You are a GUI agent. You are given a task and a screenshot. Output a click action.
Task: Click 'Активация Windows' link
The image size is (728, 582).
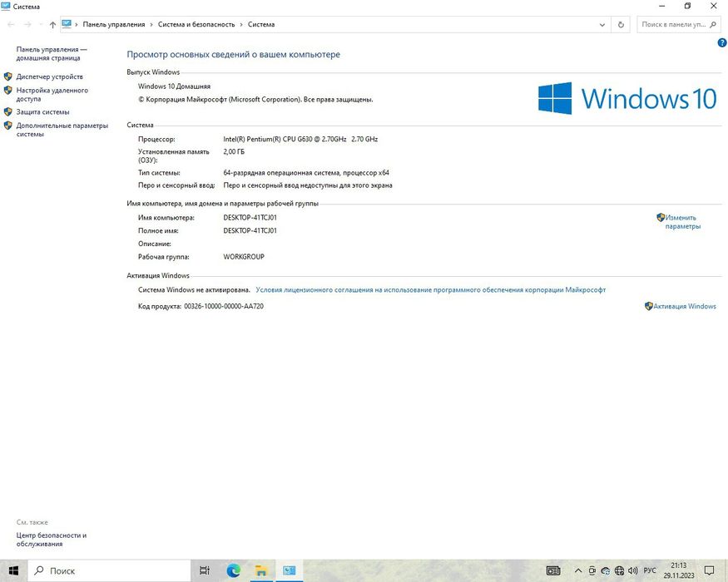point(685,306)
